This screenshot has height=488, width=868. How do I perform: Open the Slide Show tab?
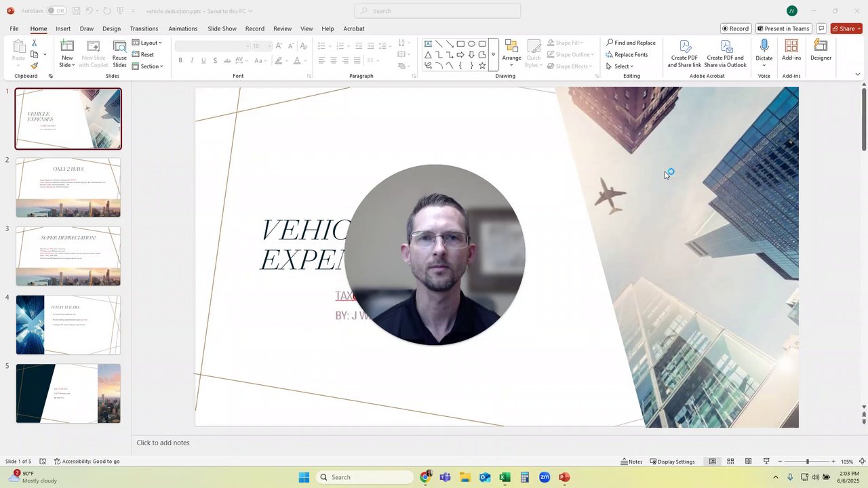(222, 28)
